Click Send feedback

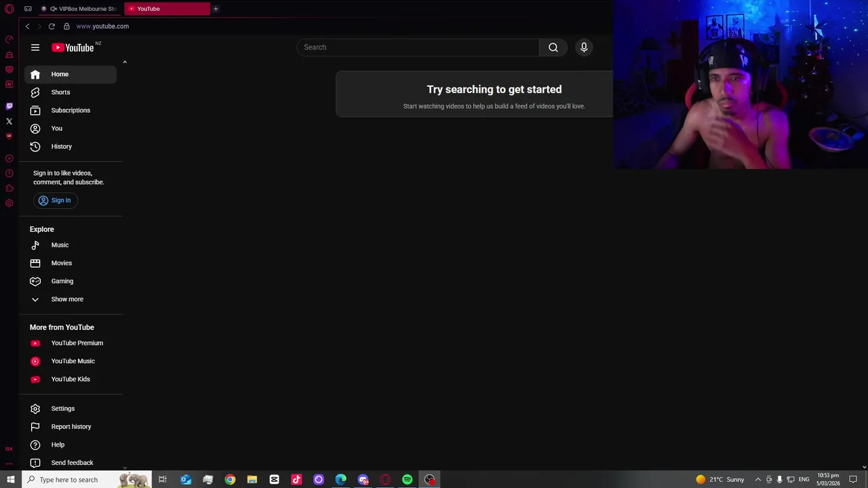click(71, 463)
